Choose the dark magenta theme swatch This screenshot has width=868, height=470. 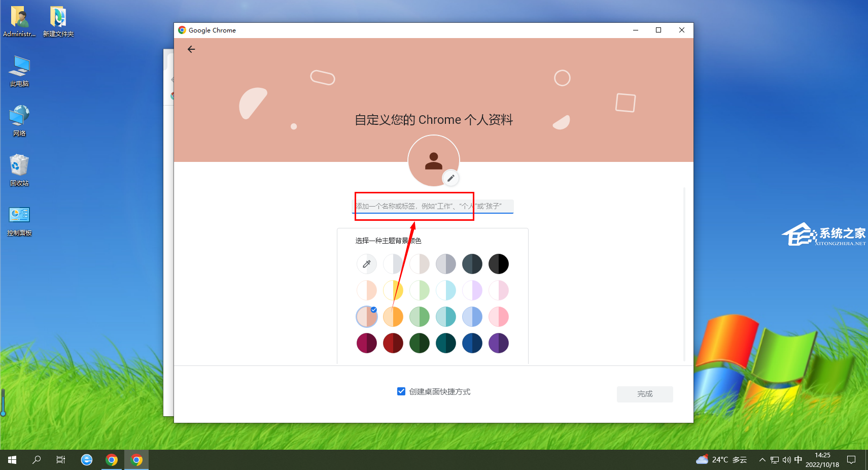[367, 343]
